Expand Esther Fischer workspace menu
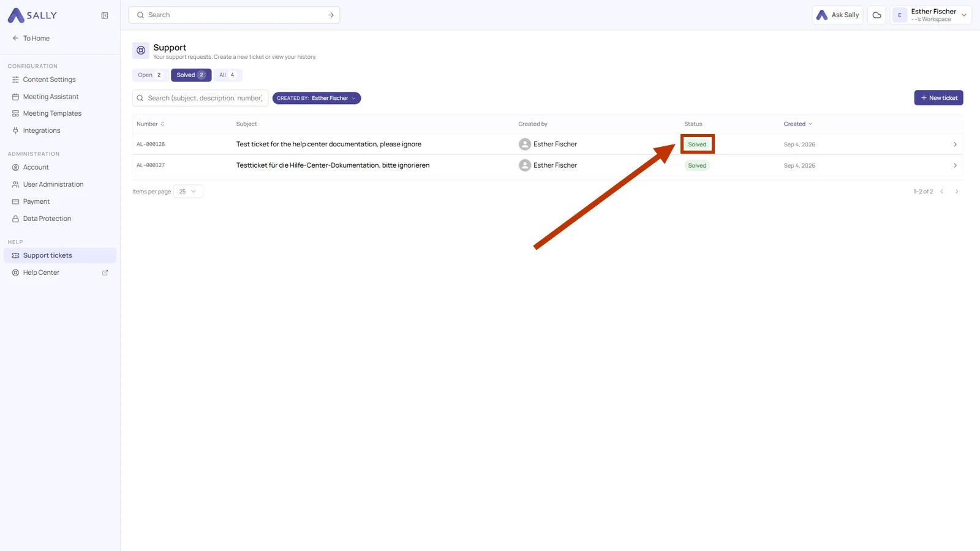The width and height of the screenshot is (980, 551). pyautogui.click(x=930, y=15)
